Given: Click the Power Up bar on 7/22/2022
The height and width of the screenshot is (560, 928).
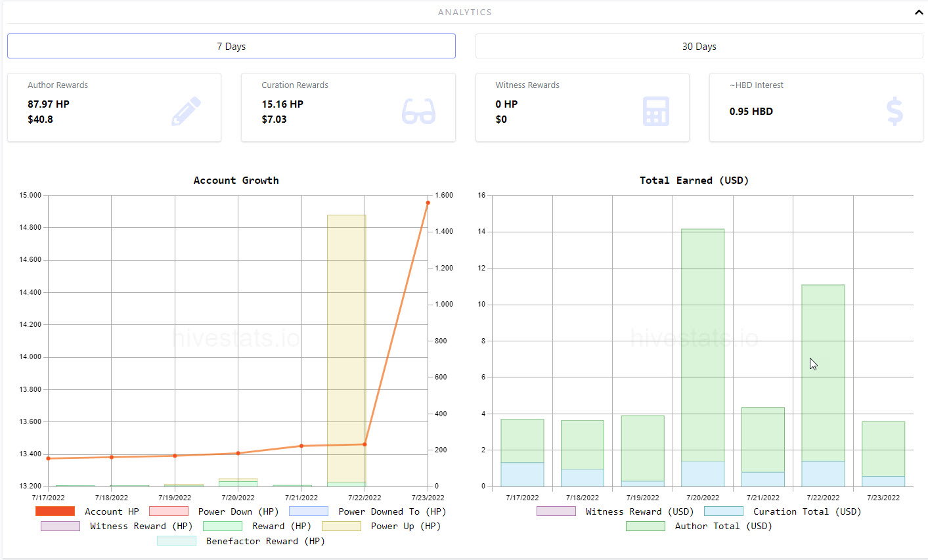Looking at the screenshot, I should point(346,349).
